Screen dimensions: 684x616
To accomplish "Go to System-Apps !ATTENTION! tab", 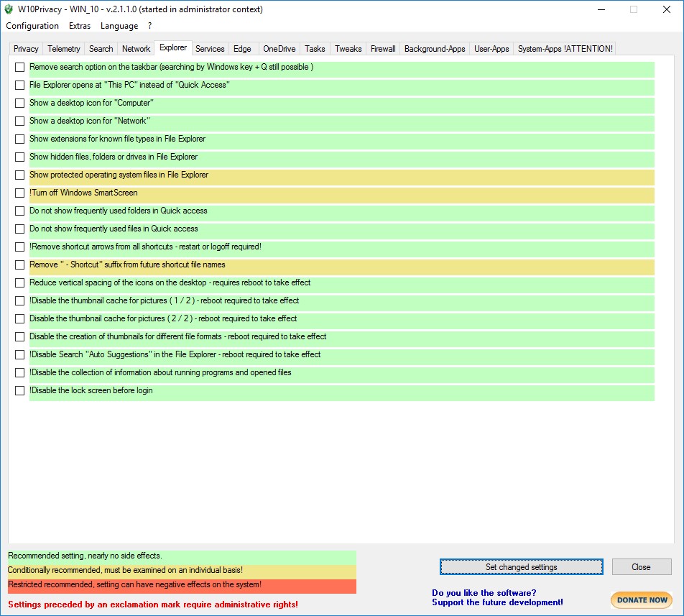I will [565, 49].
